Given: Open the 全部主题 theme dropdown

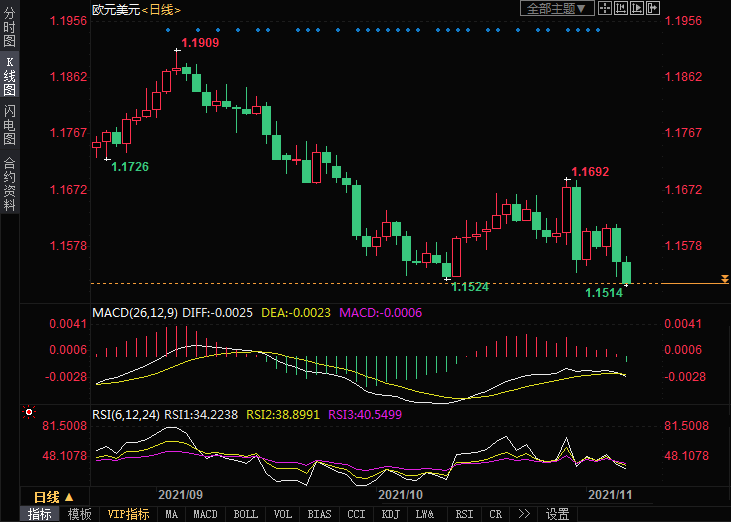Looking at the screenshot, I should click(557, 8).
